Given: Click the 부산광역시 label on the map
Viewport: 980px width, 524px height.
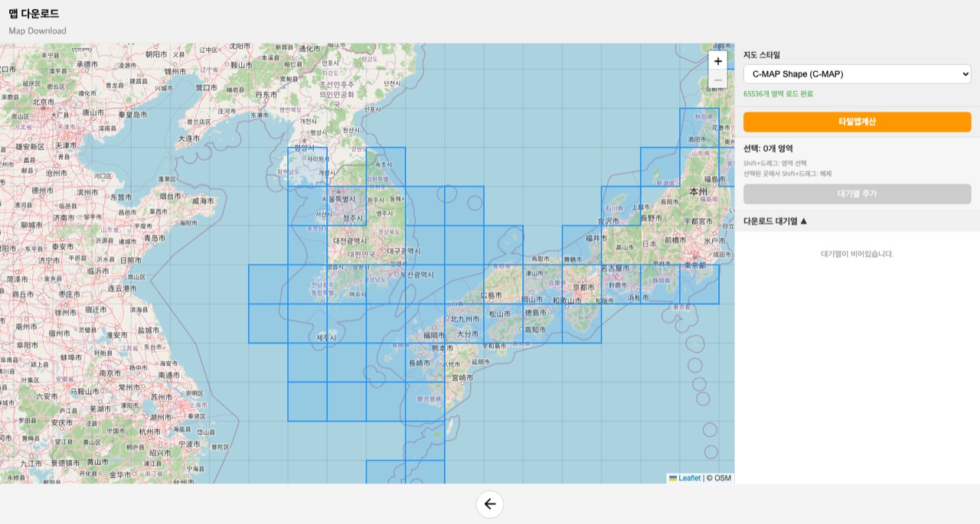Looking at the screenshot, I should (417, 274).
